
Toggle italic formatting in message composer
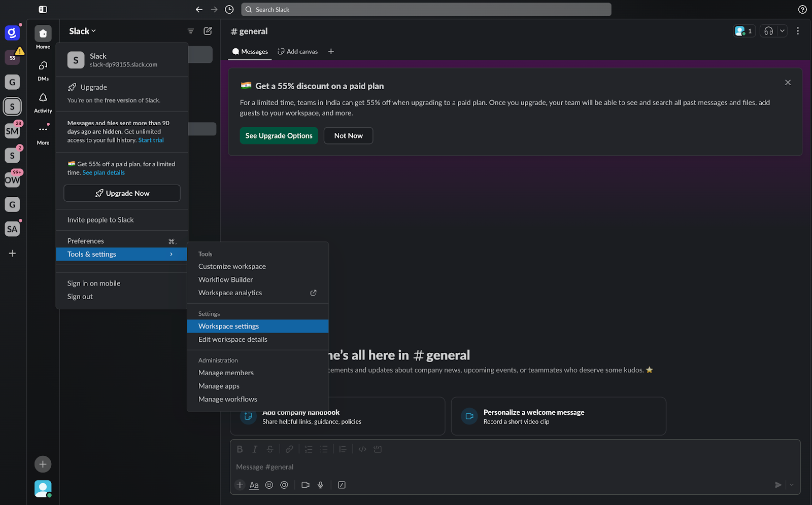(x=254, y=449)
